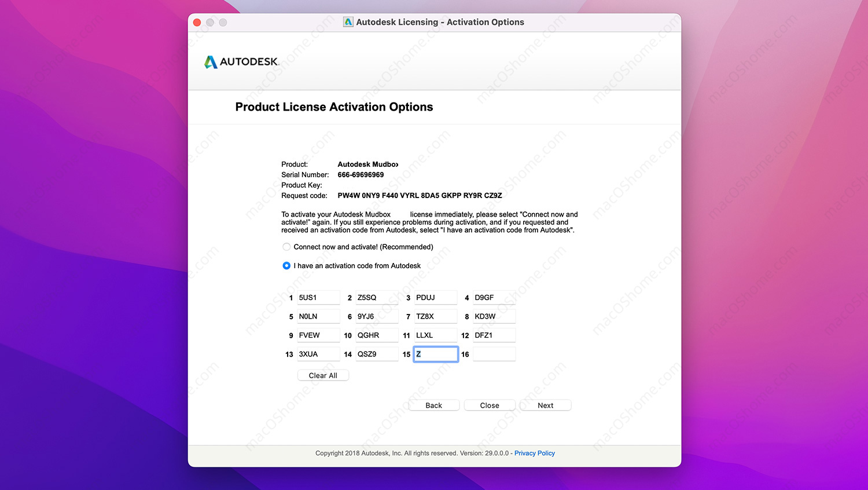868x490 pixels.
Task: Click the Clear All button
Action: click(x=323, y=375)
